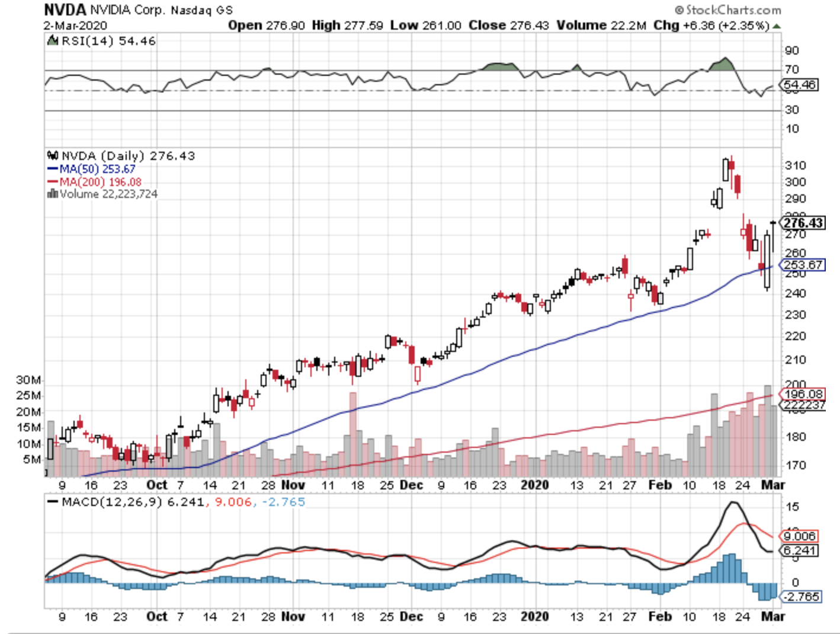Click the 230 price axis label
The width and height of the screenshot is (840, 634).
(795, 315)
